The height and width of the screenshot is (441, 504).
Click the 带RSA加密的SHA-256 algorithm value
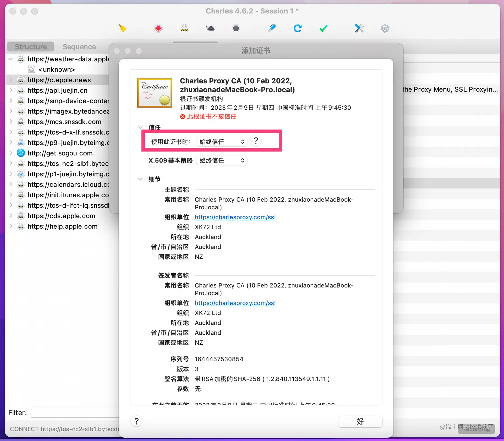[262, 379]
